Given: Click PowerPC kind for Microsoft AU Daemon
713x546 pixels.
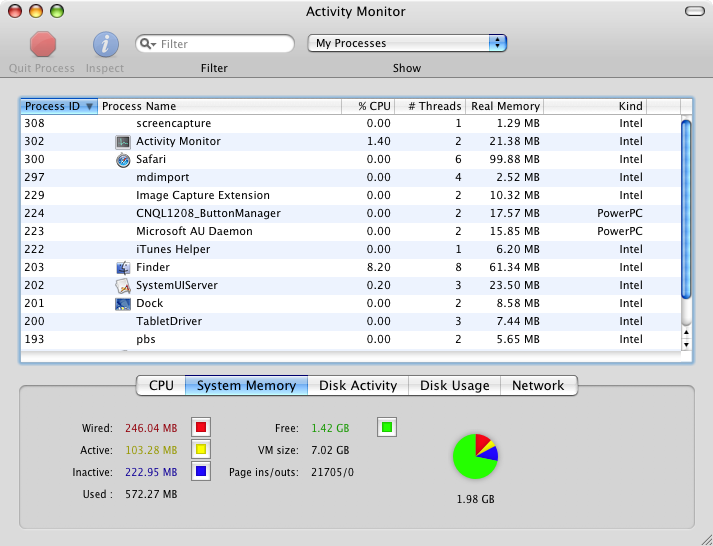Looking at the screenshot, I should pyautogui.click(x=619, y=231).
